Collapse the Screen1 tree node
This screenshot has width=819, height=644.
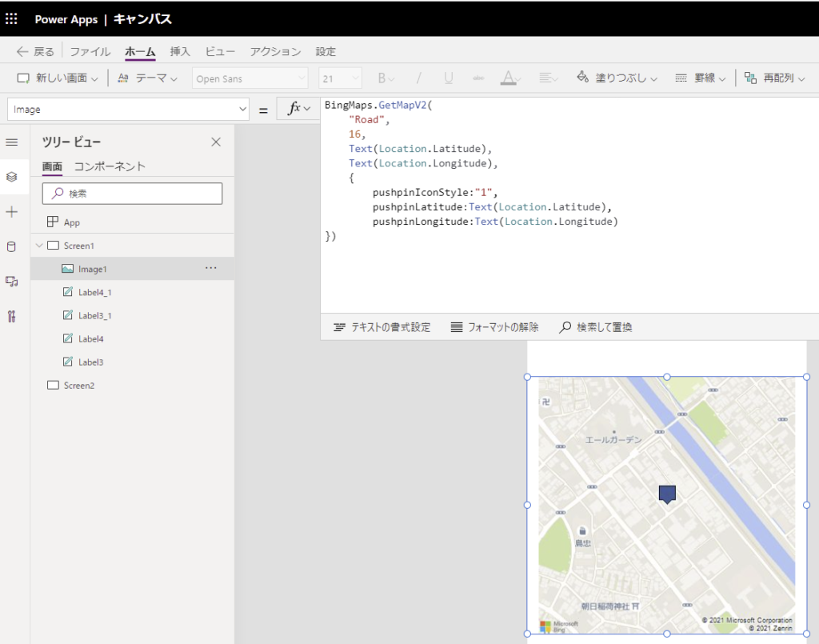click(39, 246)
